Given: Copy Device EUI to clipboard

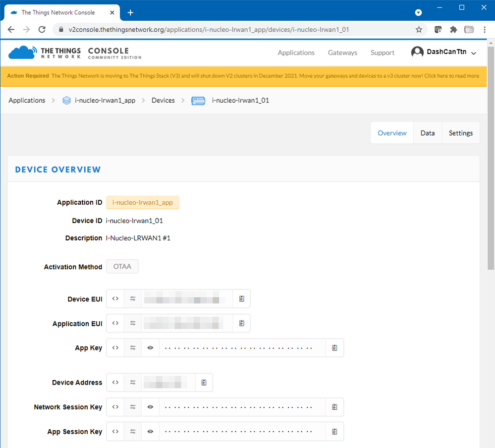Looking at the screenshot, I should click(x=241, y=299).
